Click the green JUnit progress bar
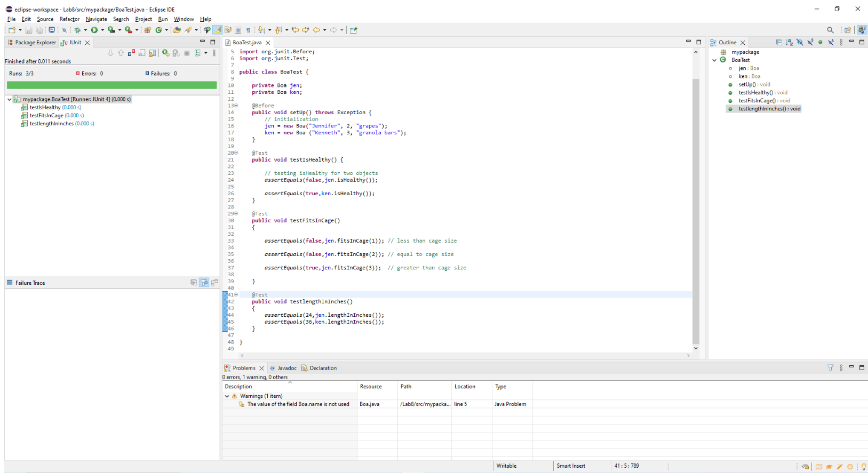The height and width of the screenshot is (473, 868). tap(112, 85)
